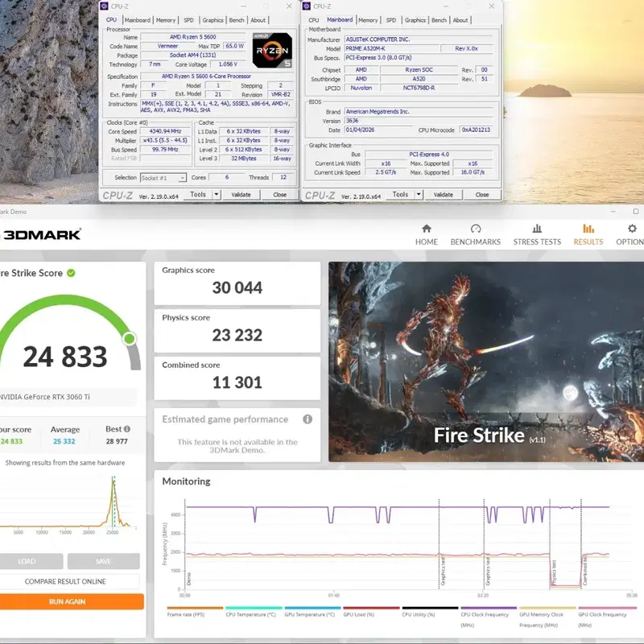Expand Tools dropdown arrow in left CPU-Z window
Image resolution: width=644 pixels, height=644 pixels.
(217, 194)
